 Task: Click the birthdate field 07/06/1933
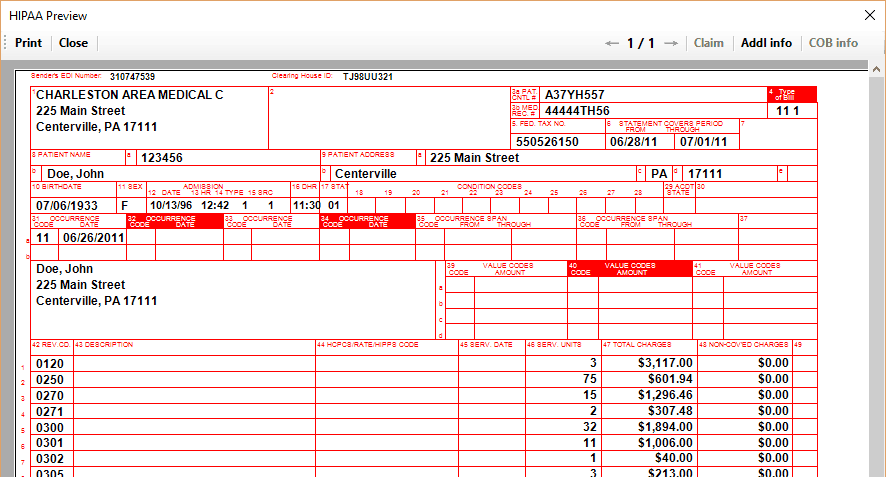point(66,205)
